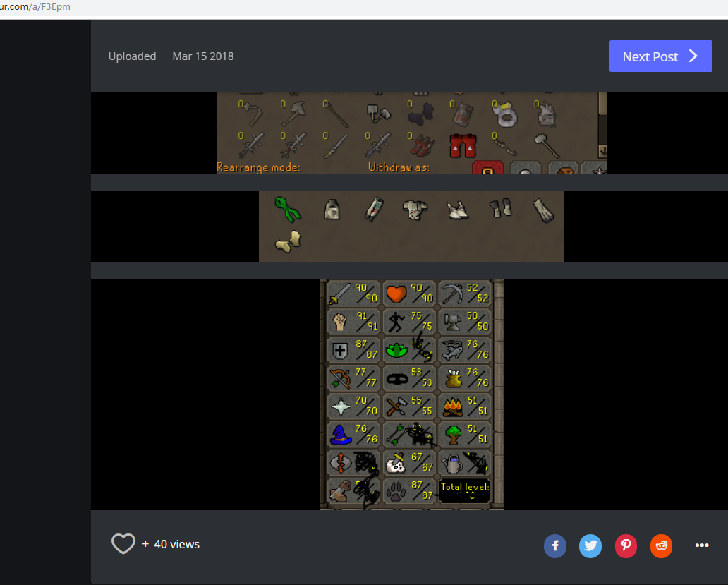Screen dimensions: 728x585
Task: Click the plain staff placeholder in bank
Action: tap(337, 115)
